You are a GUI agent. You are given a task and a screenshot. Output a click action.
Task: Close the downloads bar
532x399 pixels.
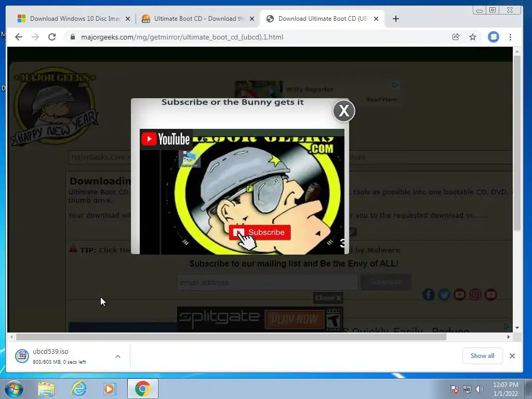point(512,356)
